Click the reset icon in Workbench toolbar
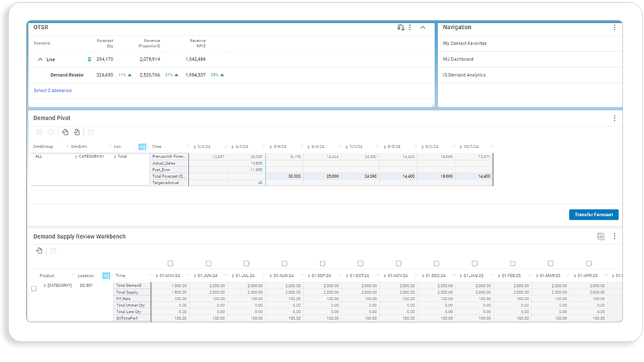 coord(40,251)
